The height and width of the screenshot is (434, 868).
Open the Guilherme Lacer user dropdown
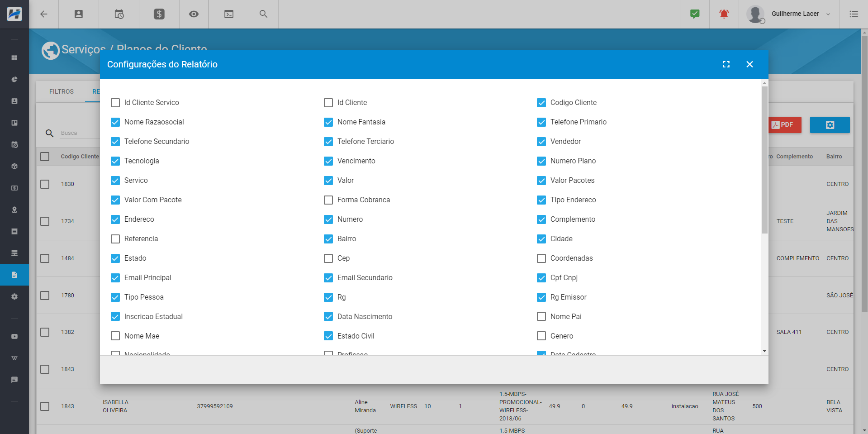pyautogui.click(x=800, y=14)
